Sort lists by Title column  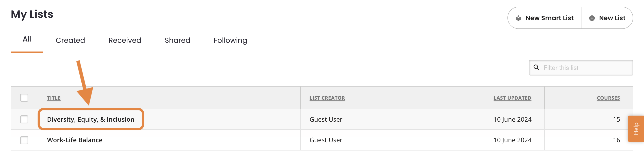click(54, 98)
